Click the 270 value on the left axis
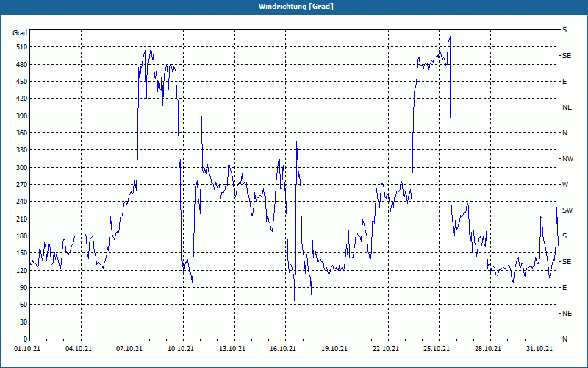Screen dimensions: 588x368 pos(23,185)
